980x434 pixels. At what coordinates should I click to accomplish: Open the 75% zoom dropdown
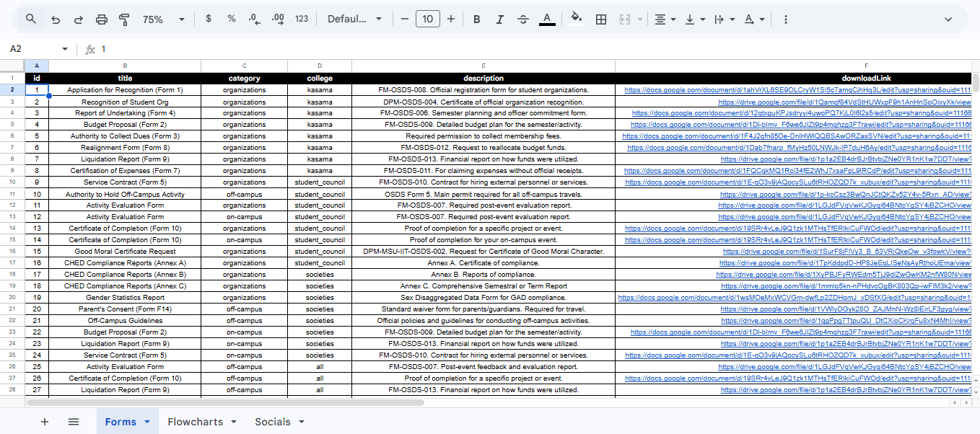click(x=163, y=19)
